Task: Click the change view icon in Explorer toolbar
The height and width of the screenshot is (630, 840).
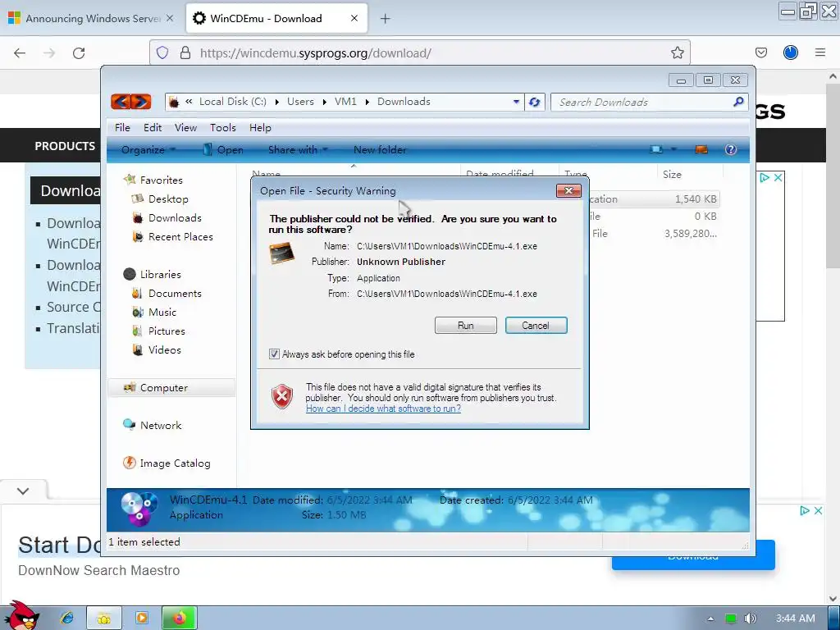Action: pyautogui.click(x=656, y=149)
